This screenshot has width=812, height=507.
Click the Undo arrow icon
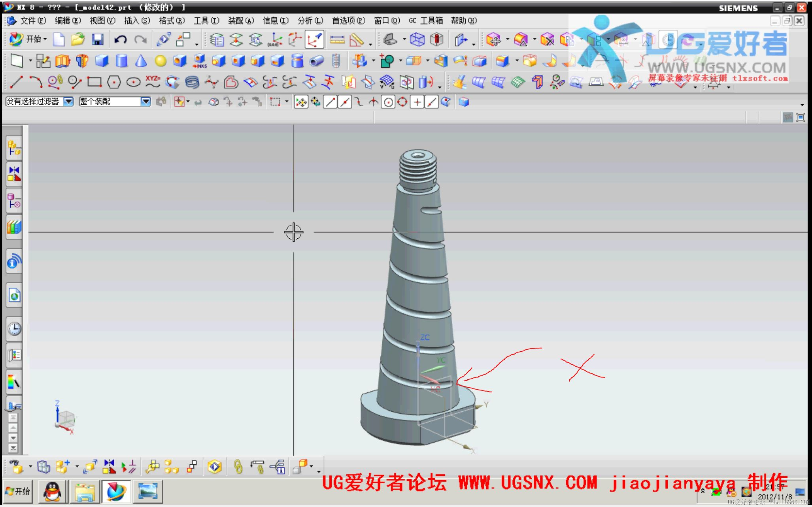click(x=120, y=40)
